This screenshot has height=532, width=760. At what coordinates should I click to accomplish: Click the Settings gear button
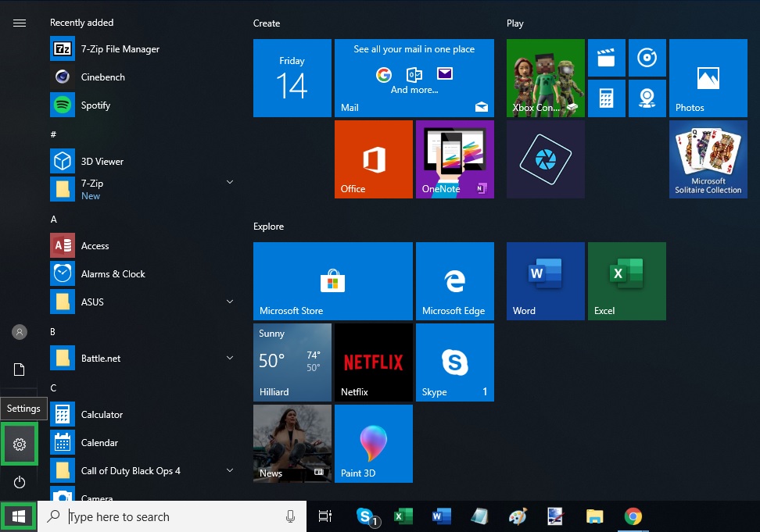pyautogui.click(x=19, y=444)
